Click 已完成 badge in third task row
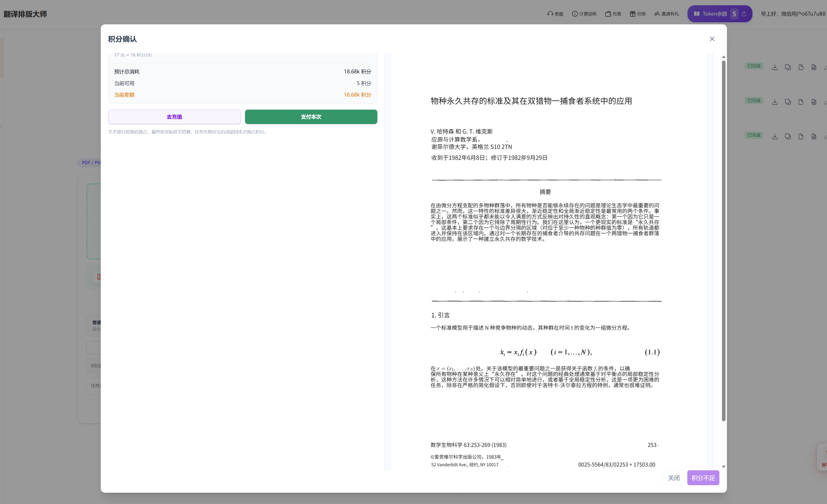Image resolution: width=827 pixels, height=504 pixels. point(754,135)
